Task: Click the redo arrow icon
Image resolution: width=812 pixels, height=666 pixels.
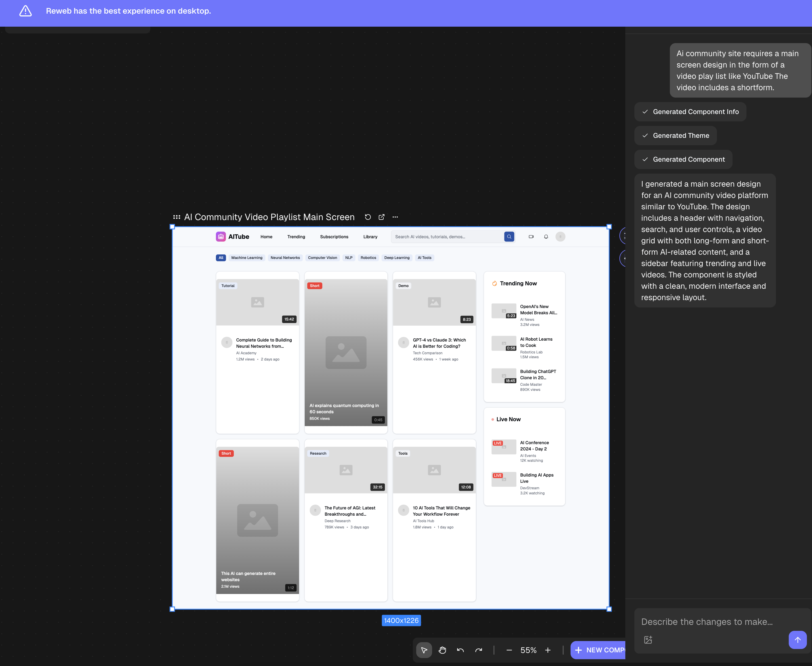Action: (x=479, y=650)
